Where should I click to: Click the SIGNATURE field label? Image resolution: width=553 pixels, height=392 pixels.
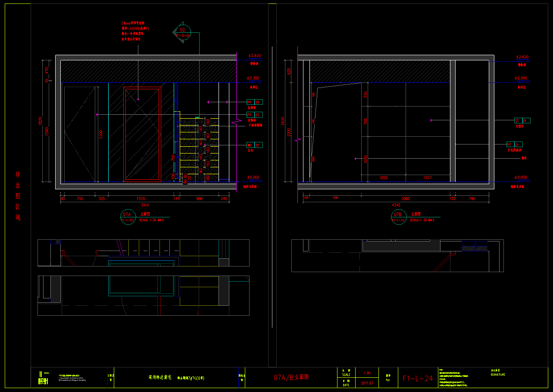[498, 374]
